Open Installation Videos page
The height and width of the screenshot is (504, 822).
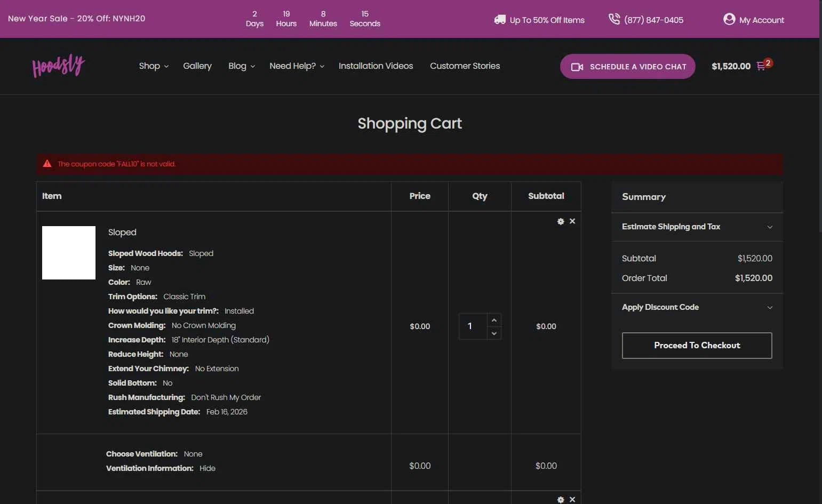[376, 66]
